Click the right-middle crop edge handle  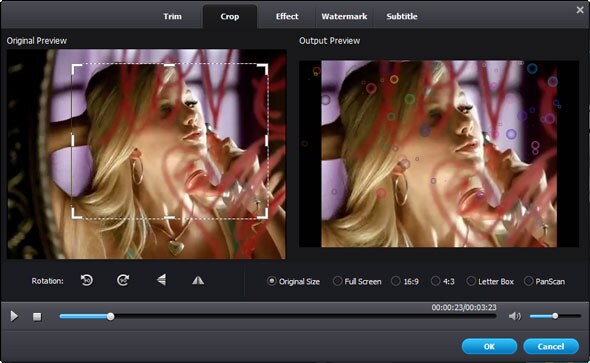click(x=267, y=140)
